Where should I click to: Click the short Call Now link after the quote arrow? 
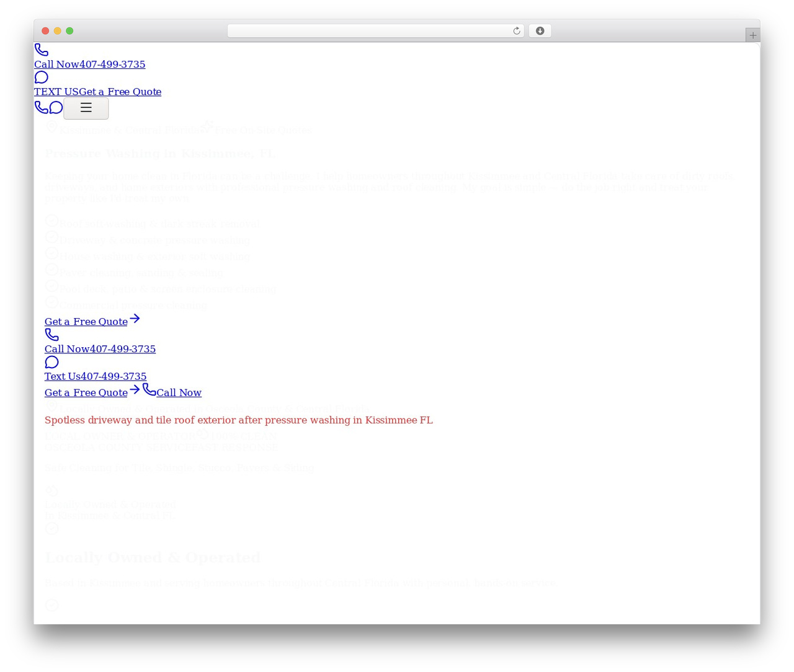coord(179,392)
